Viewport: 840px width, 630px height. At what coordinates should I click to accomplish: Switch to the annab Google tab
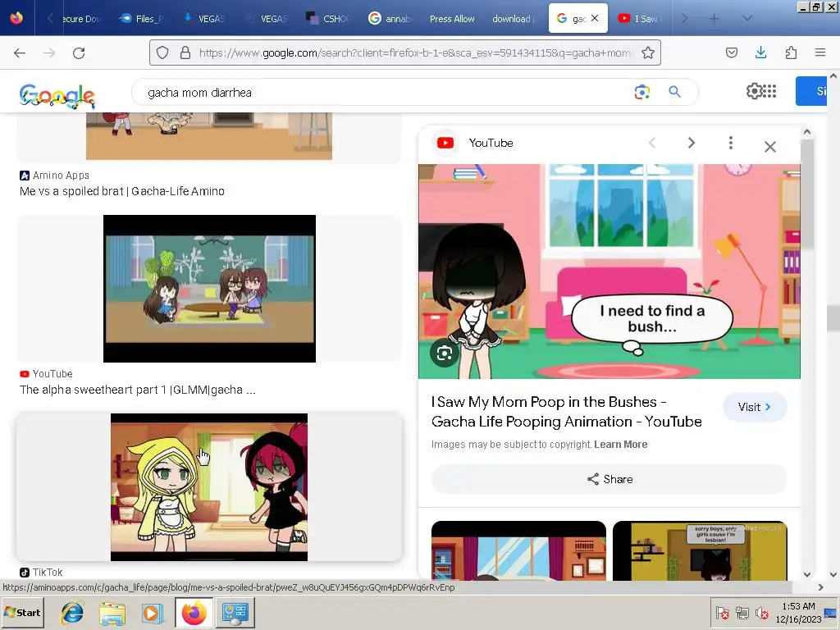pyautogui.click(x=390, y=19)
